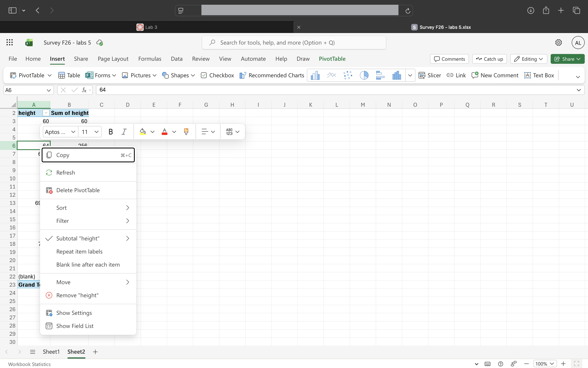Open the Comments pane button

click(x=449, y=59)
